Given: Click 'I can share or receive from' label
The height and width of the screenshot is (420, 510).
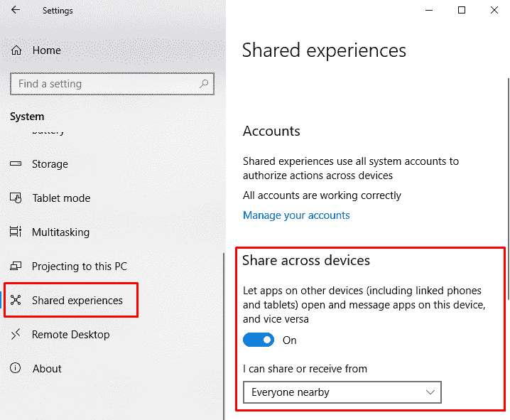Looking at the screenshot, I should point(305,369).
